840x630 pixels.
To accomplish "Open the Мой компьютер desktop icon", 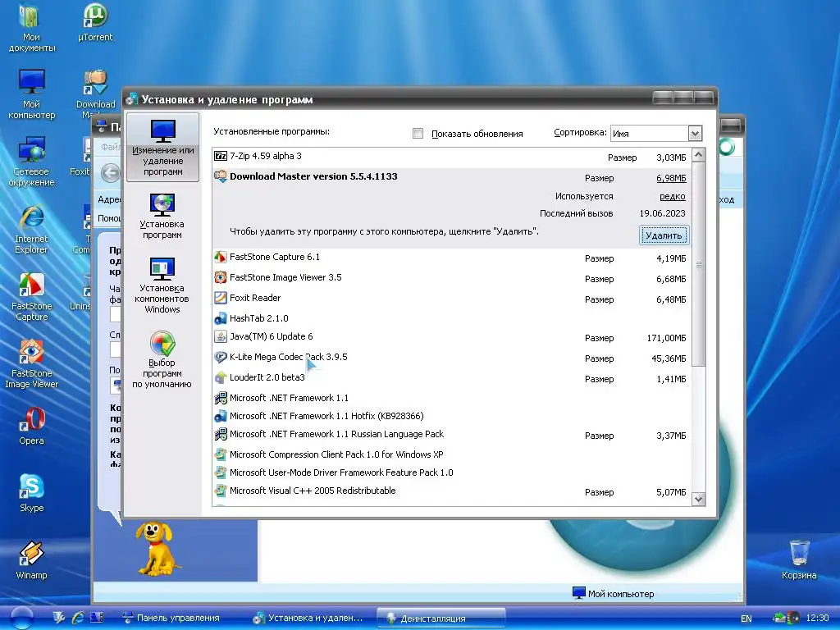I will tap(32, 94).
